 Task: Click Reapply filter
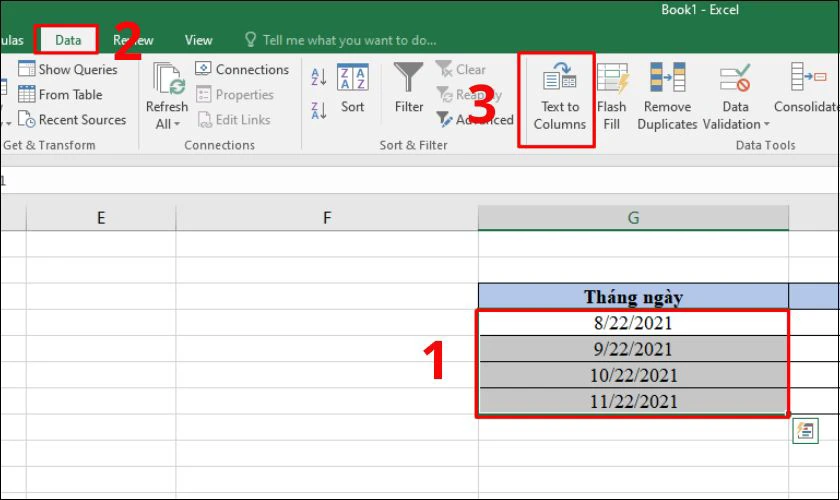(x=469, y=94)
